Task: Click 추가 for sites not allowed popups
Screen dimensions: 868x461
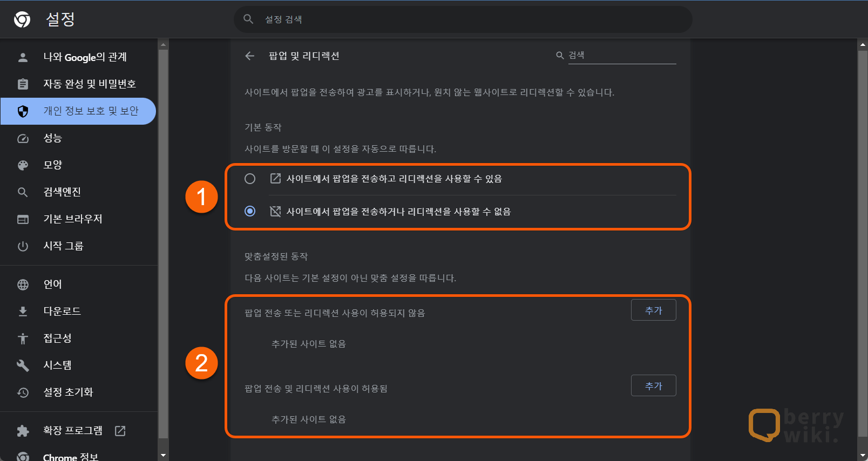Action: pyautogui.click(x=653, y=310)
